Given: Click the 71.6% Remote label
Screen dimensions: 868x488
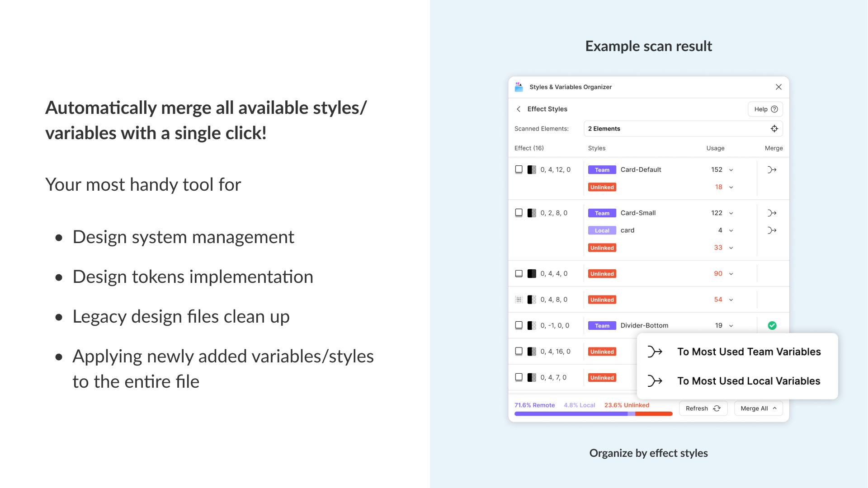Looking at the screenshot, I should 534,405.
